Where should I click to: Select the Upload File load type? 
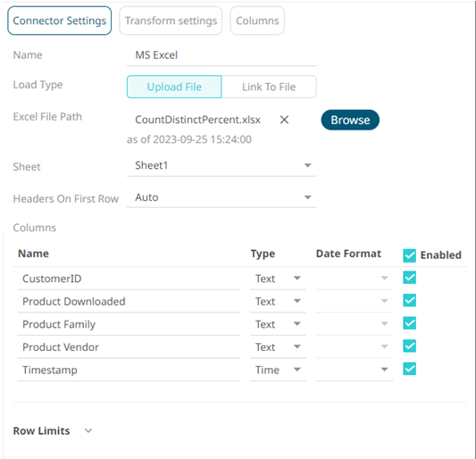point(174,87)
